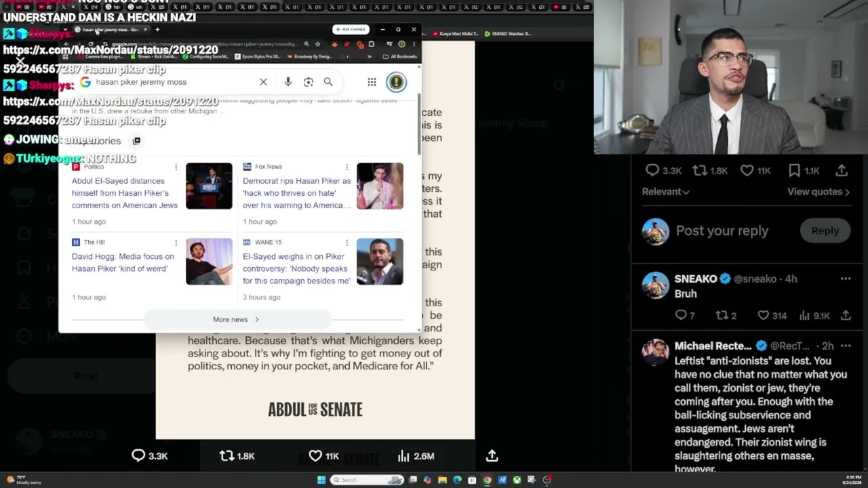The width and height of the screenshot is (868, 488).
Task: Open the Windows Start menu
Action: click(x=321, y=480)
